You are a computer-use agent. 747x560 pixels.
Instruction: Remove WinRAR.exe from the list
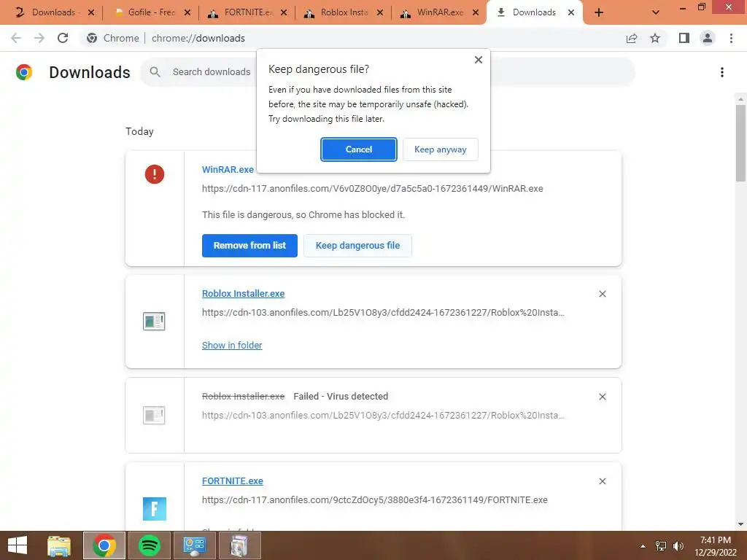(x=249, y=246)
